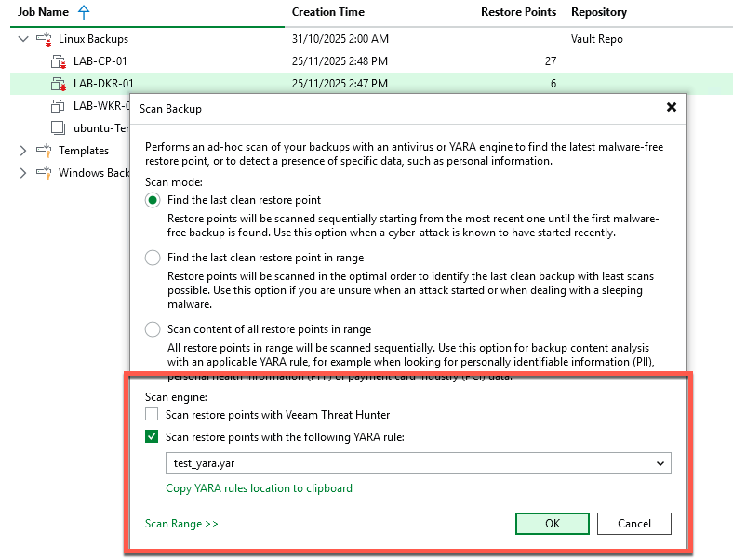Open the test_yara.yar rule dropdown
The image size is (733, 560).
[x=660, y=462]
